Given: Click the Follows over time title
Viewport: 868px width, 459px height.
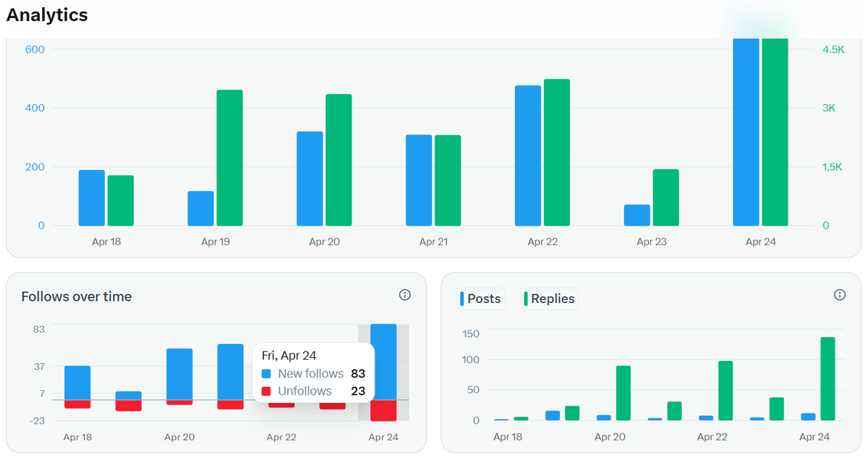Looking at the screenshot, I should click(77, 296).
